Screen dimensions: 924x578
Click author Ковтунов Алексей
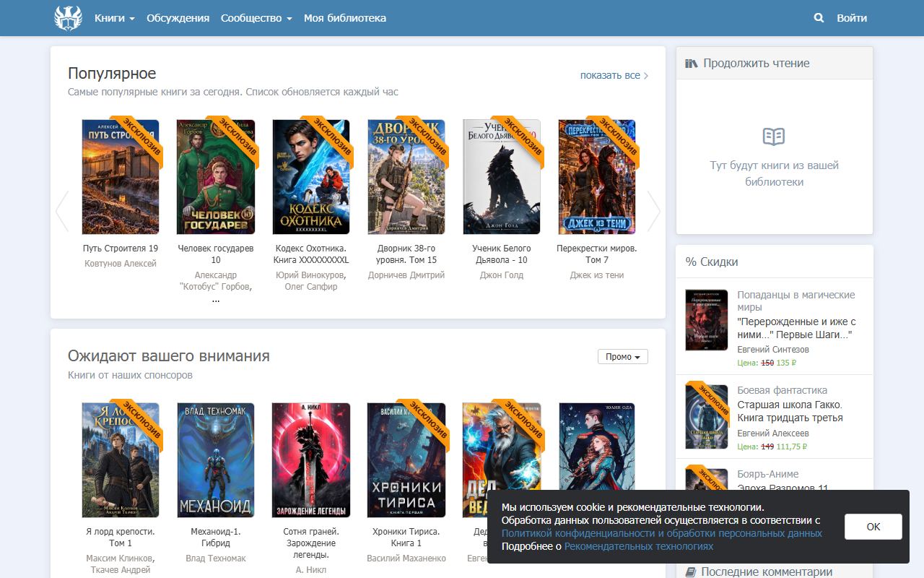click(x=121, y=264)
